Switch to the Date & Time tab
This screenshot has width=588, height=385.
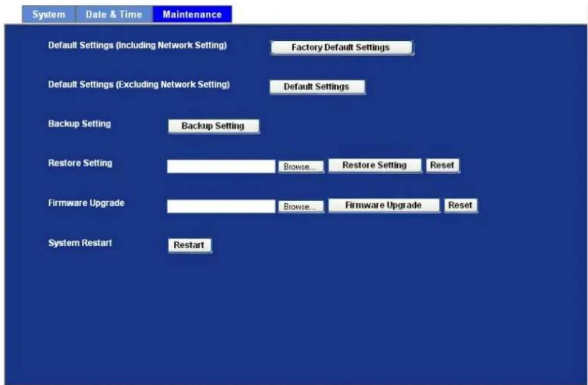pyautogui.click(x=114, y=15)
